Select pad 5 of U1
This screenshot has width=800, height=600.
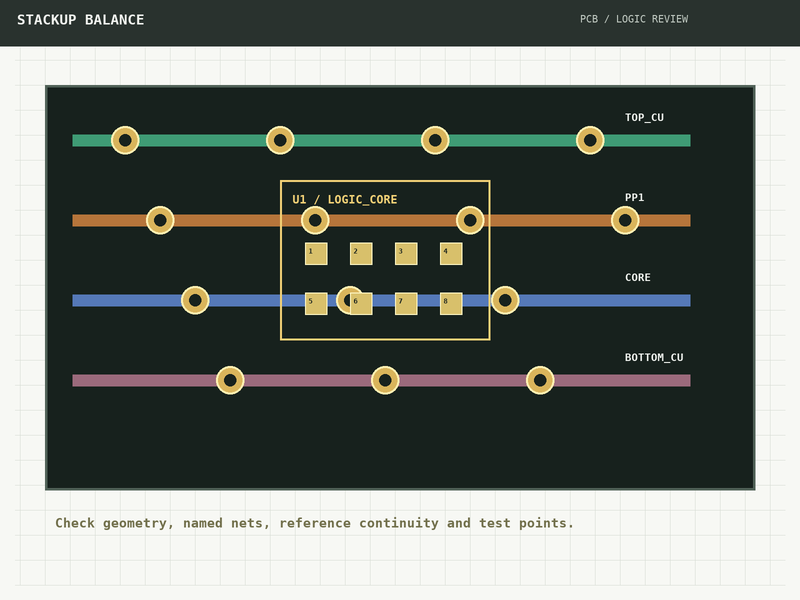point(316,304)
